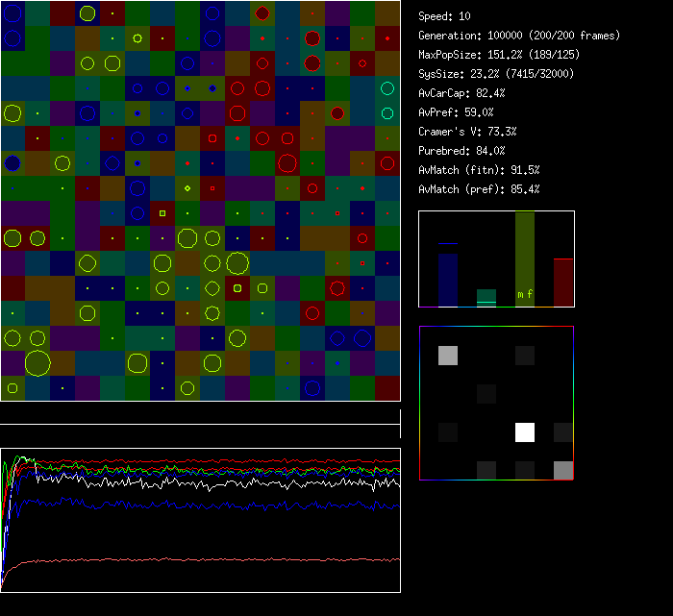Click the 'Speed: 10' readout
Viewport: 673px width, 616px height.
pyautogui.click(x=444, y=16)
